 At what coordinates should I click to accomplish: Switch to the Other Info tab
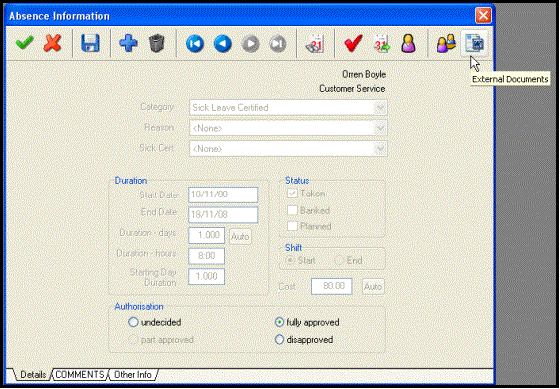coord(132,374)
